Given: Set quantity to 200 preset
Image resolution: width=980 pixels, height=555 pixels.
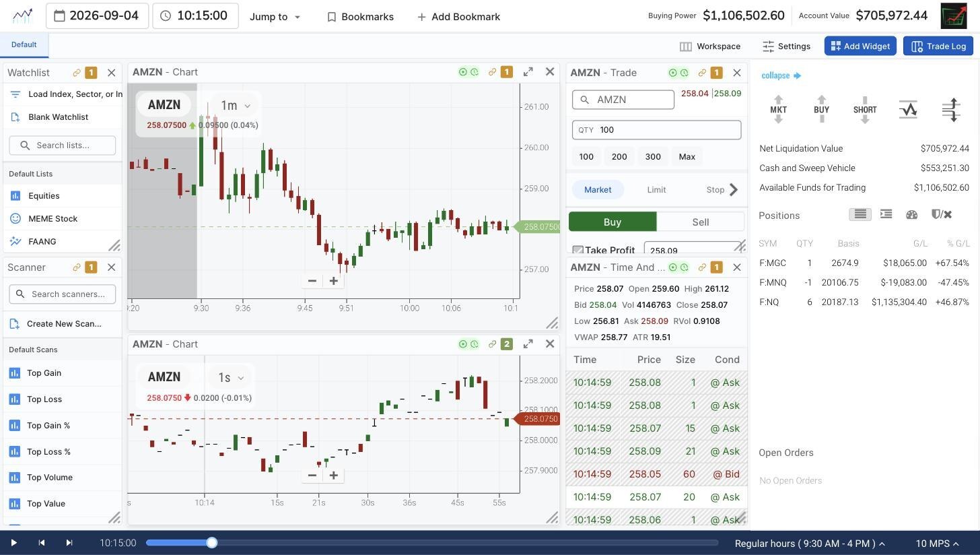Looking at the screenshot, I should tap(619, 157).
